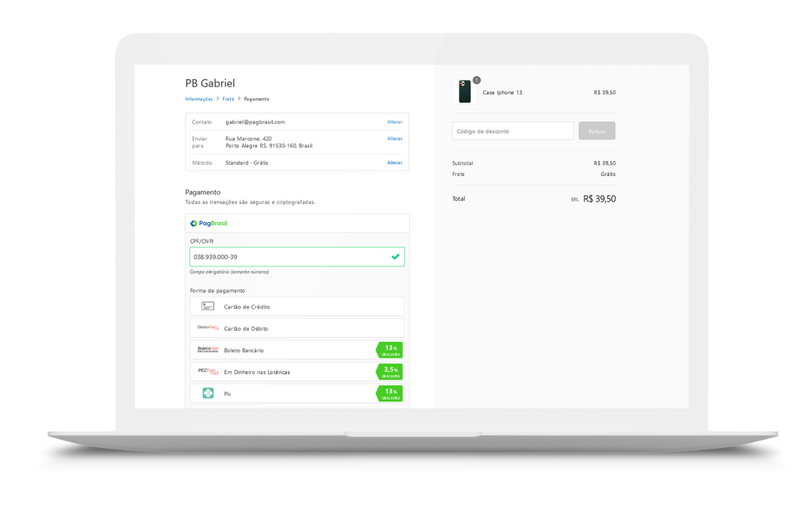Click the Subtotal label
The image size is (812, 506).
[462, 163]
